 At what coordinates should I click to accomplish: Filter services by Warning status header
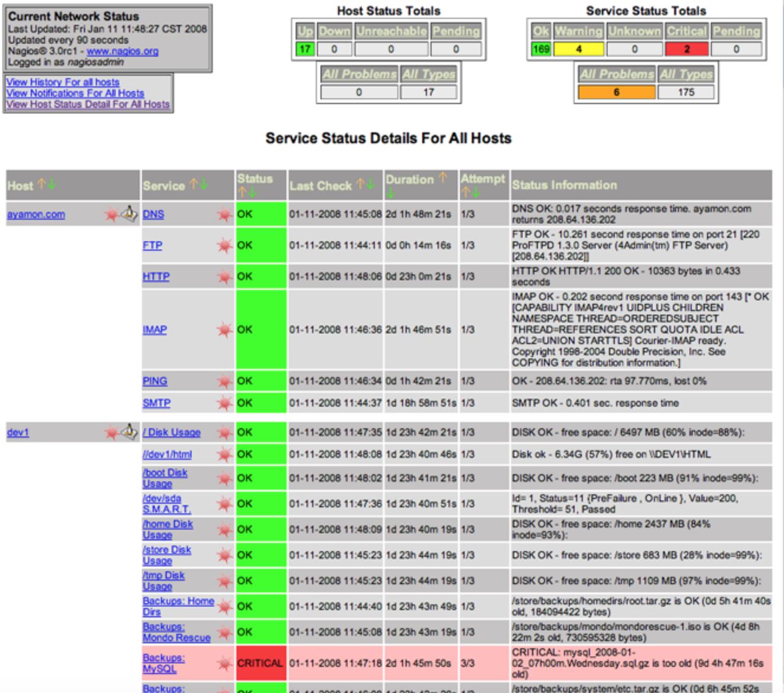pyautogui.click(x=578, y=31)
